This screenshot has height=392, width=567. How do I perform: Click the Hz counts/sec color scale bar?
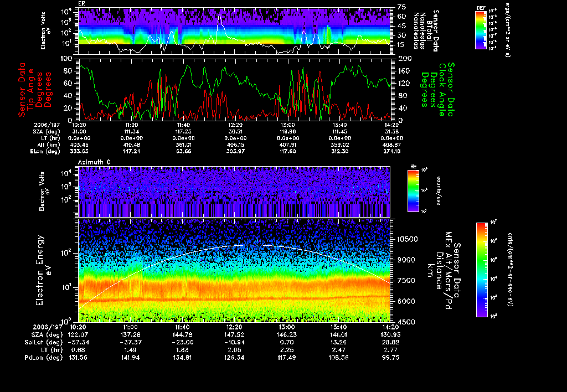(x=413, y=190)
